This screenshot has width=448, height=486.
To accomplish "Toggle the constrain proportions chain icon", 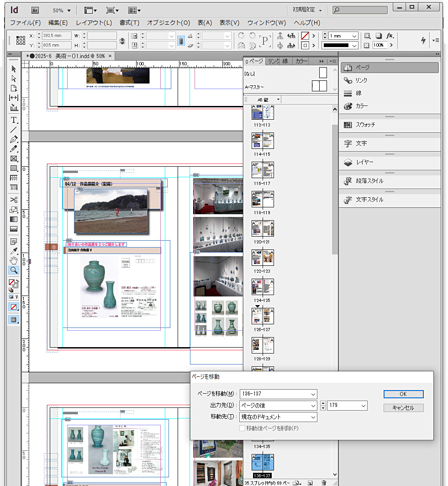I will click(181, 41).
